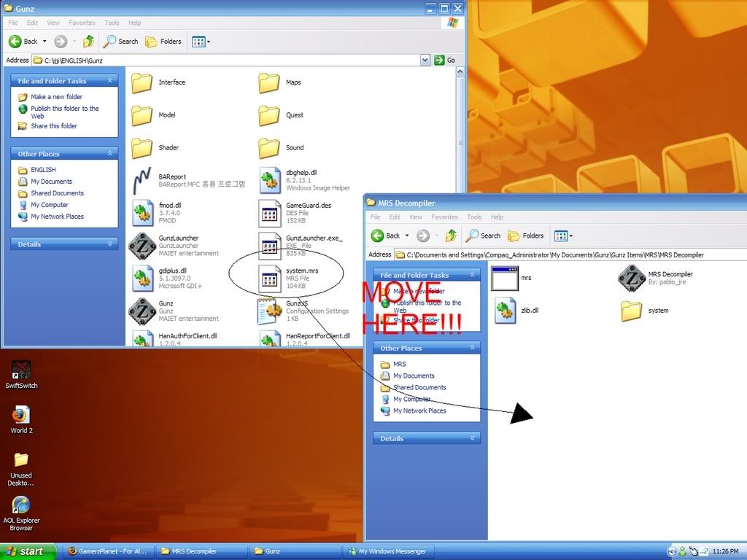Click Search button in MRS Decompiler toolbar
747x560 pixels.
pyautogui.click(x=483, y=236)
